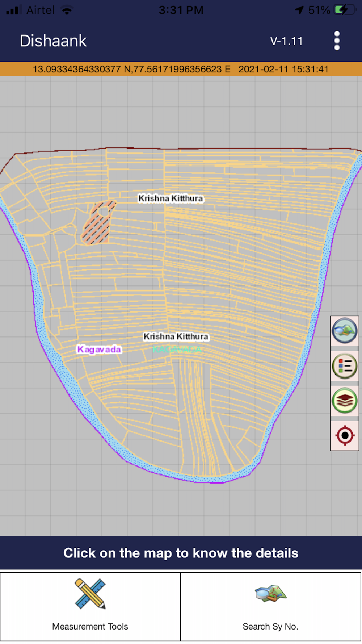This screenshot has height=644, width=362.
Task: Tap the 'Click on the map' banner
Action: pos(181,553)
